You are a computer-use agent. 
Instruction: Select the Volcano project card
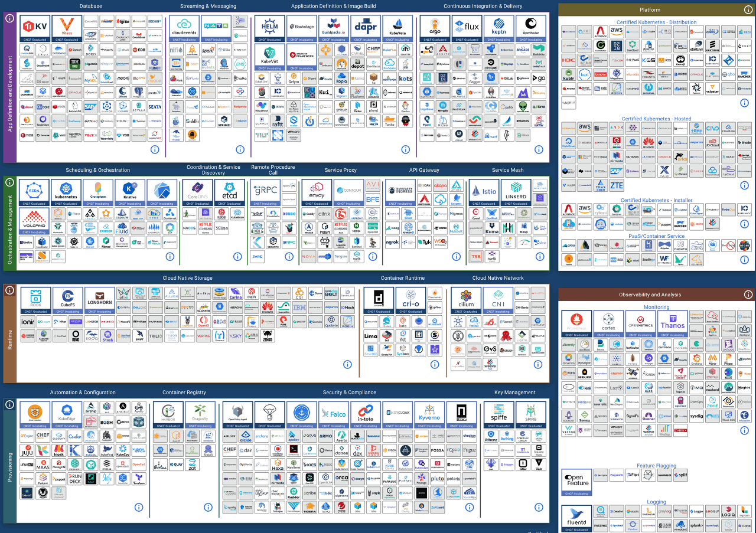tap(34, 221)
